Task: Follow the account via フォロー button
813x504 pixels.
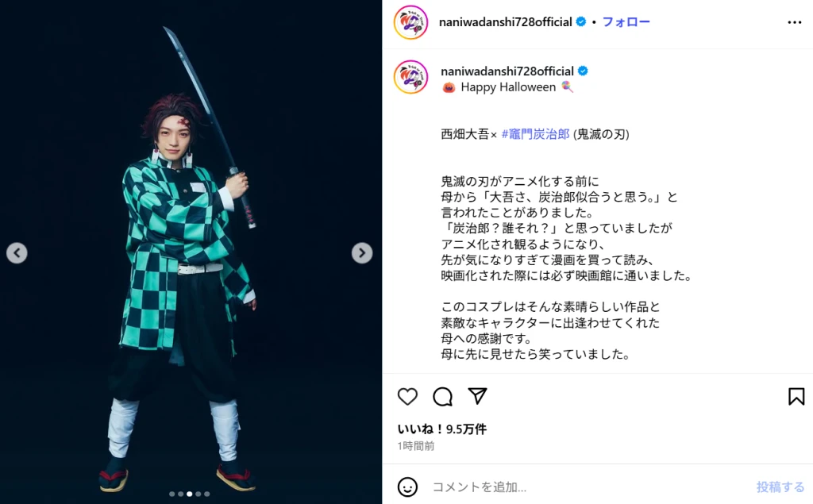Action: click(626, 21)
